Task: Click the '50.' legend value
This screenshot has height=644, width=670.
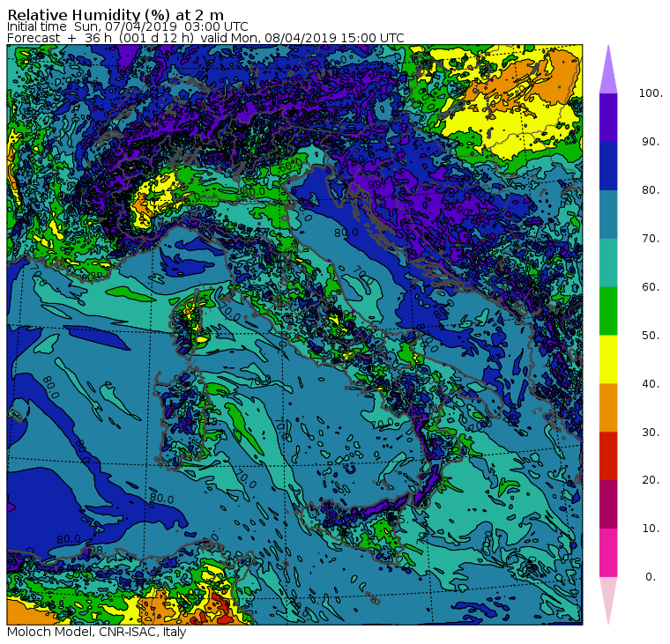Action: [x=651, y=336]
